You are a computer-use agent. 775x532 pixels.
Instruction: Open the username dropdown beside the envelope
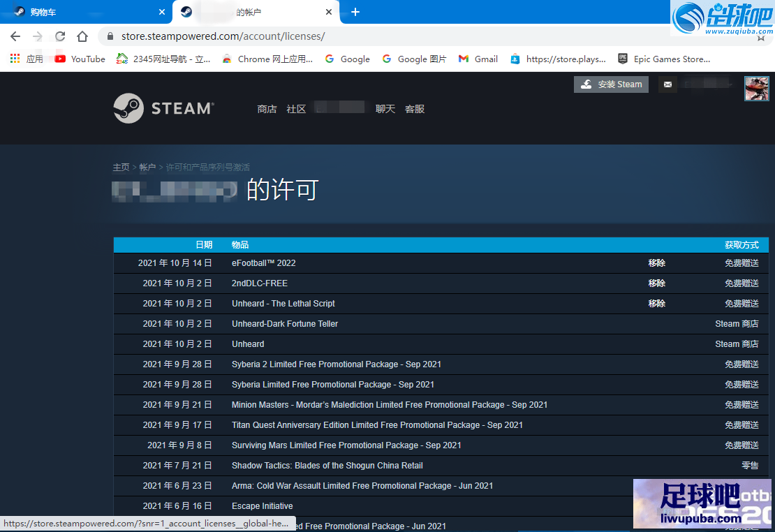[708, 84]
